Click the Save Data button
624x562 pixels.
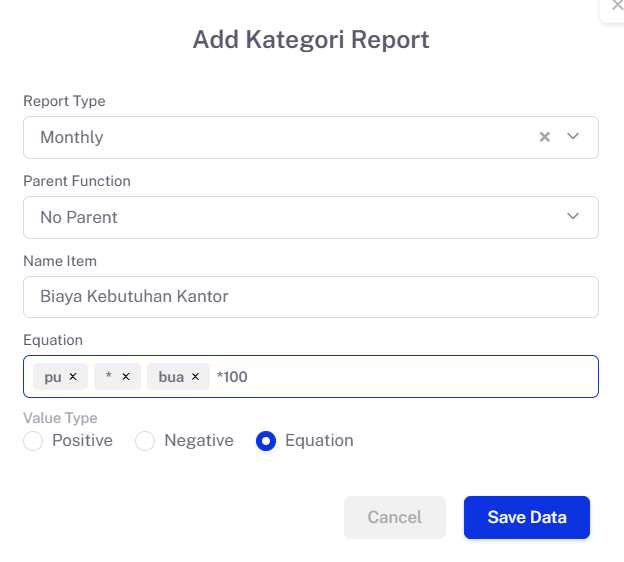coord(527,517)
